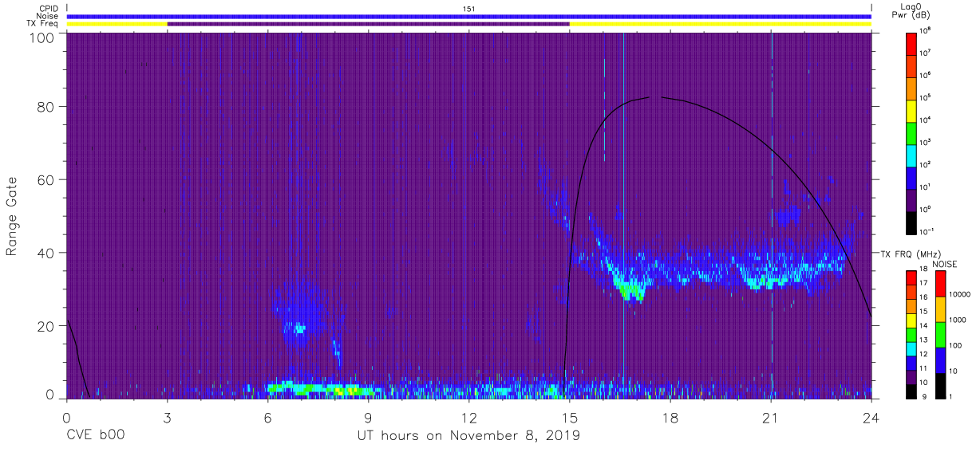Click the 18 tick on the UT hours axis
980x452 pixels.
(x=670, y=416)
